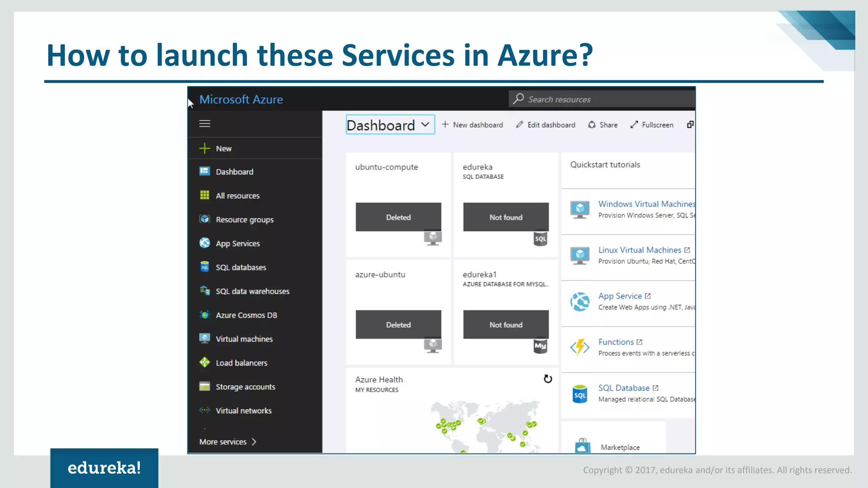Click the Share button
The height and width of the screenshot is (488, 868).
coord(603,125)
